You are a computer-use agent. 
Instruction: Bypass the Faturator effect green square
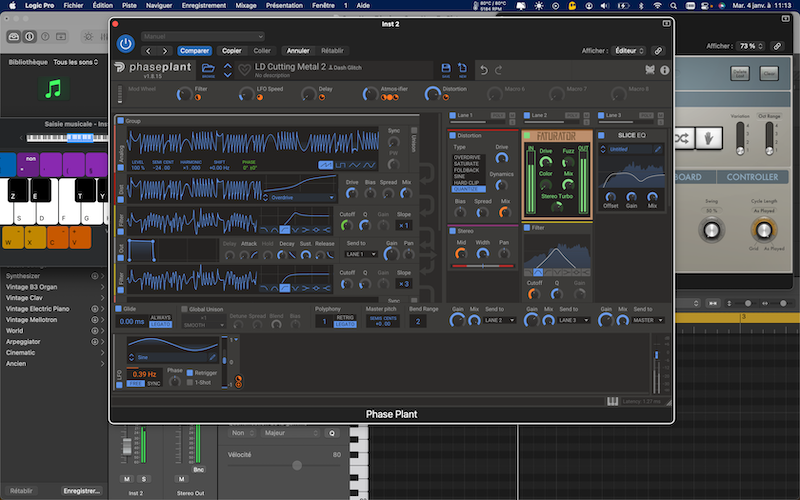click(527, 136)
